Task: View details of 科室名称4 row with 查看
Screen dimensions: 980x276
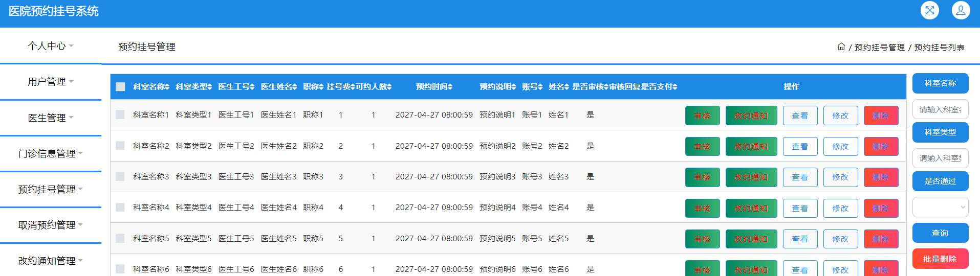Action: click(800, 208)
